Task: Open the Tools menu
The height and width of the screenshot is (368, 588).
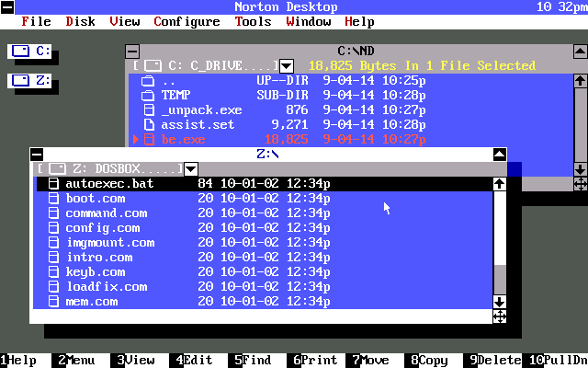Action: pyautogui.click(x=253, y=21)
